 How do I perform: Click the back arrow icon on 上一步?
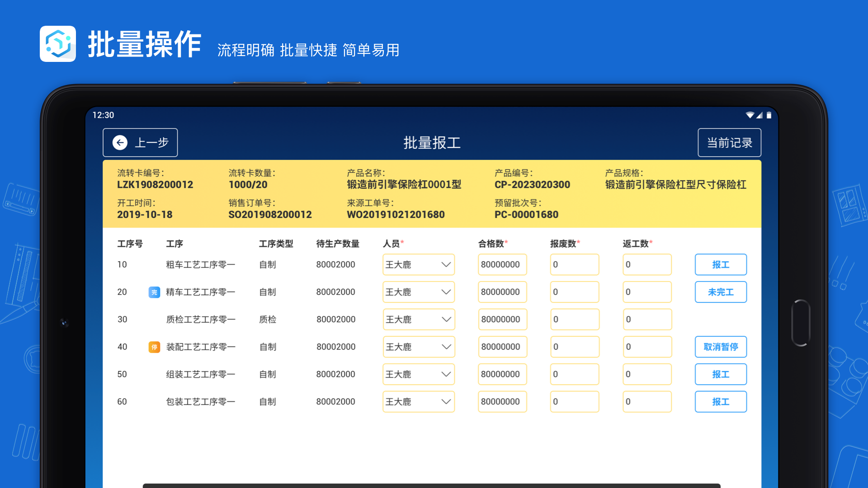pos(119,142)
